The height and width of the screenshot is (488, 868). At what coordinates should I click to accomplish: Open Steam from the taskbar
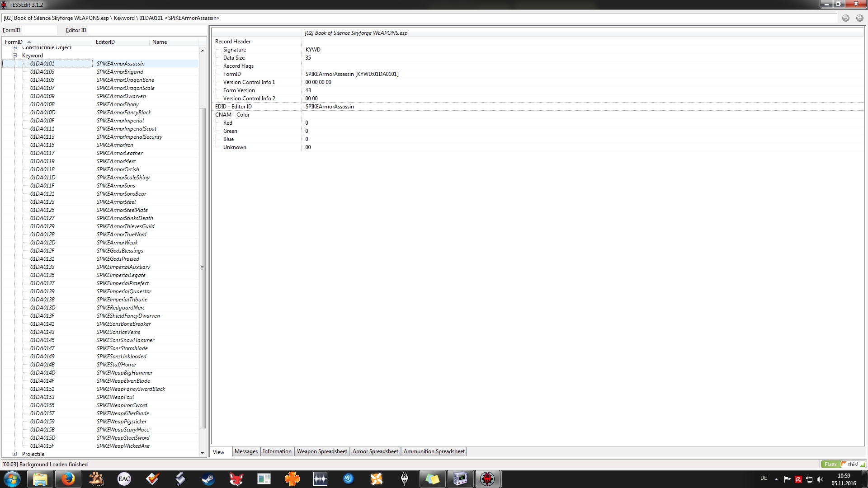click(208, 479)
